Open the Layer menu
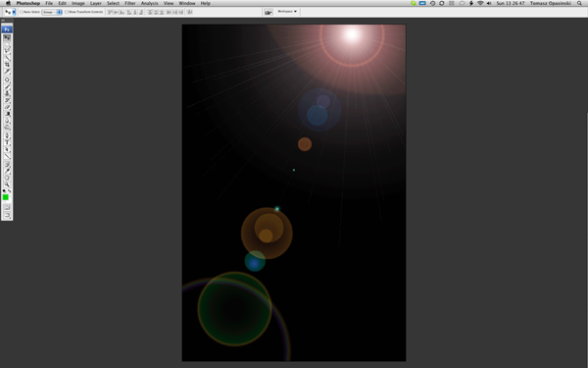The width and height of the screenshot is (588, 368). [96, 3]
